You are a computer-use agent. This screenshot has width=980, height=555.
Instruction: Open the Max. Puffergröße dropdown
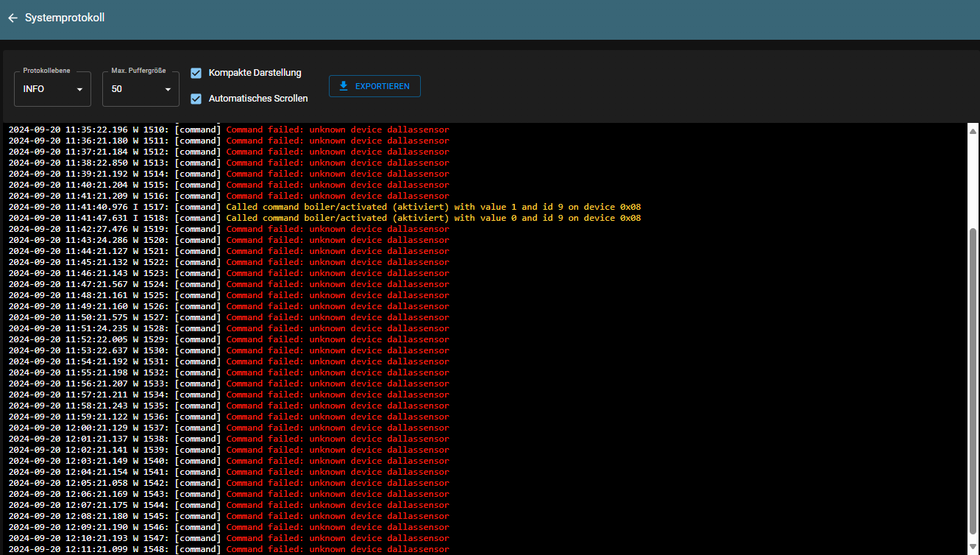141,89
